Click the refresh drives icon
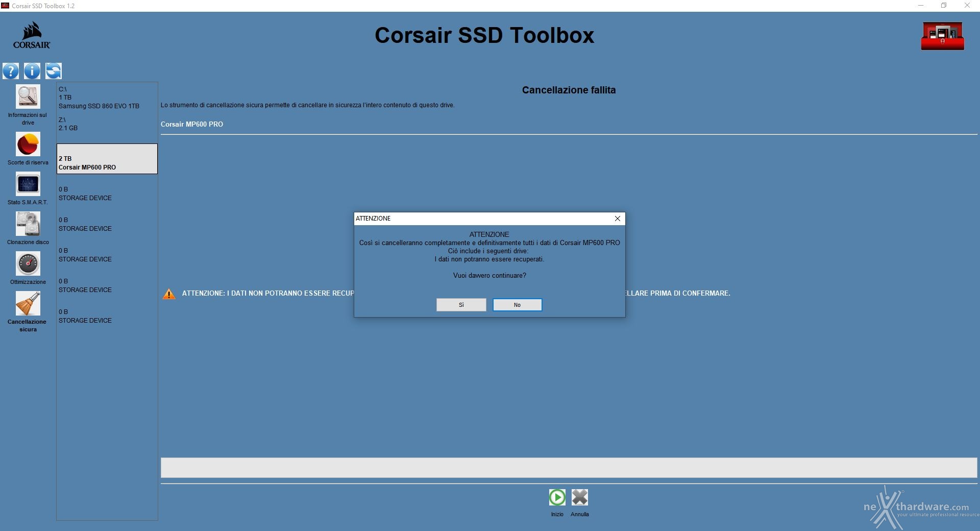 pyautogui.click(x=54, y=71)
